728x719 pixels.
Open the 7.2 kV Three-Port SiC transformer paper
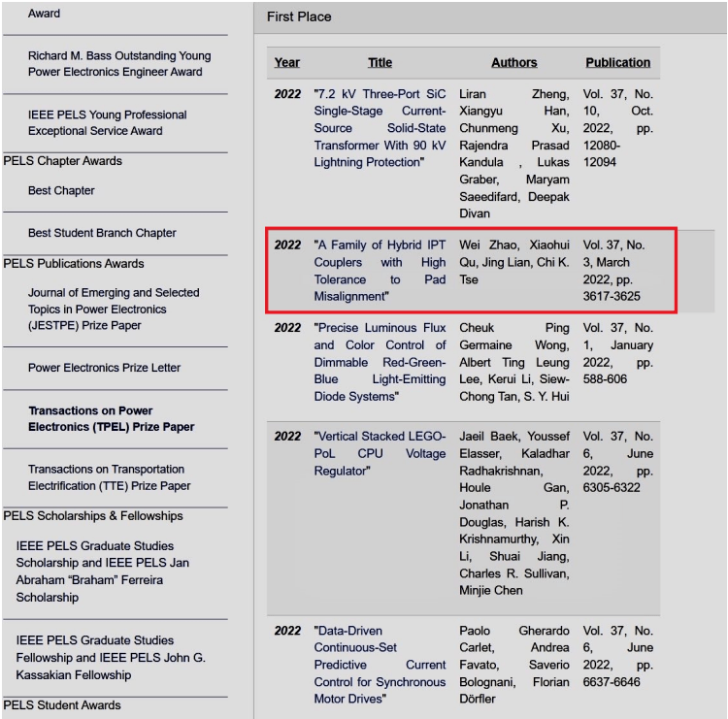(x=380, y=128)
